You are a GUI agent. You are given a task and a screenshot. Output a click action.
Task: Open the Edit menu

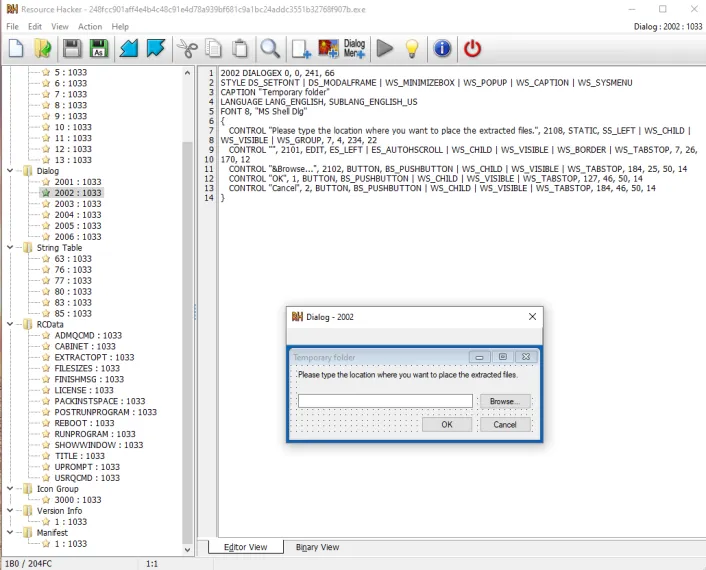pos(35,27)
